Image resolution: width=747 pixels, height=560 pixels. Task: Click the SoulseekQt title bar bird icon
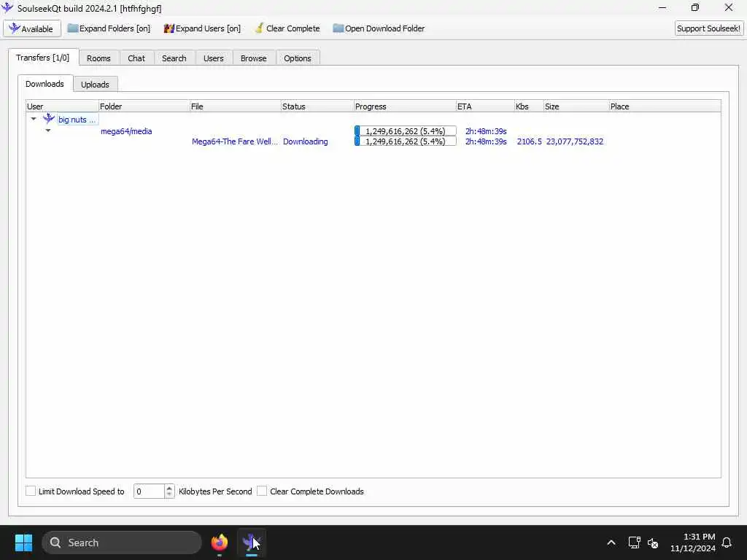pyautogui.click(x=7, y=7)
